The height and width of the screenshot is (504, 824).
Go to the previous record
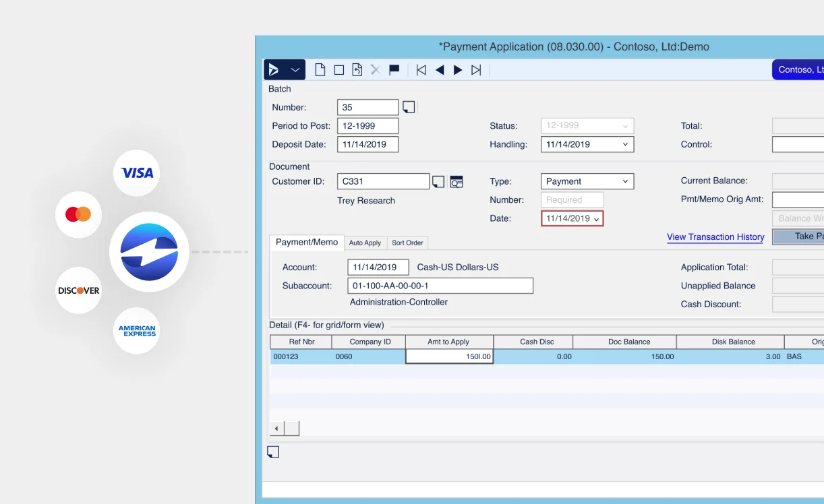pyautogui.click(x=440, y=69)
